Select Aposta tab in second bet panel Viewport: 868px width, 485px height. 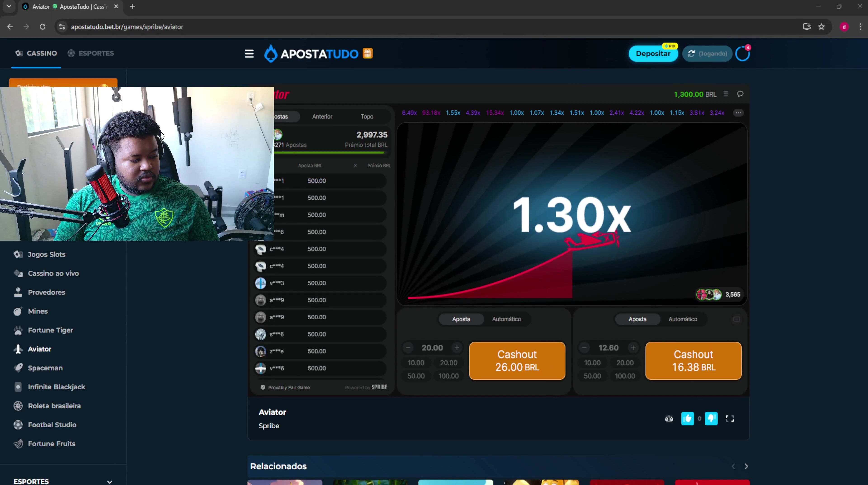coord(637,319)
